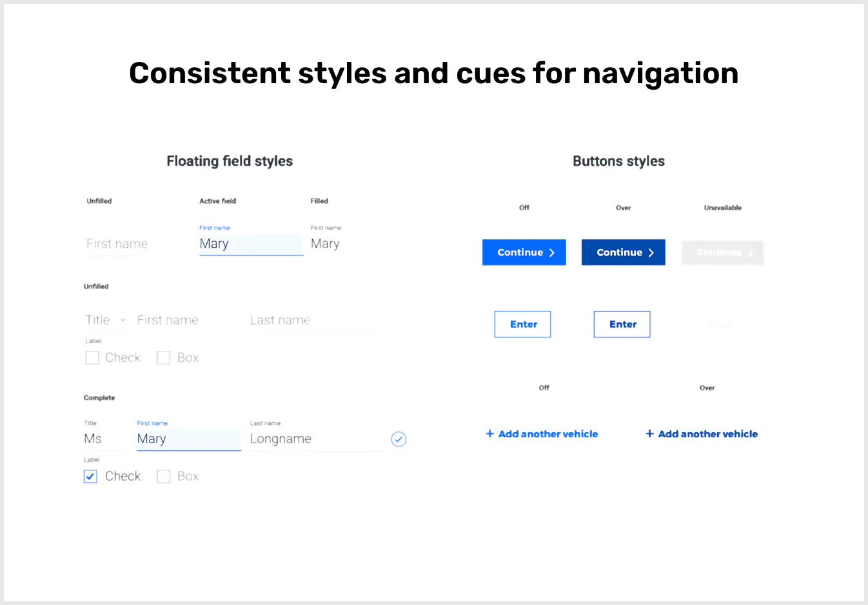Click the Mary field under the Filled label
This screenshot has height=605, width=868.
pyautogui.click(x=351, y=244)
